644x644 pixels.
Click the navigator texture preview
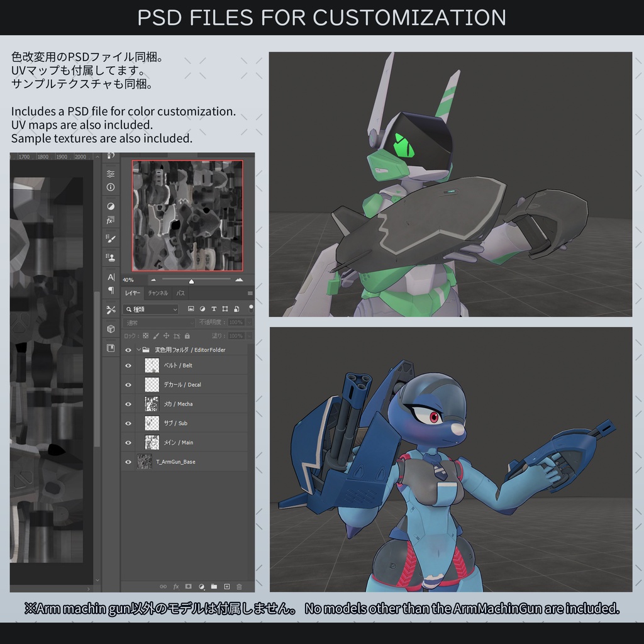click(x=187, y=216)
